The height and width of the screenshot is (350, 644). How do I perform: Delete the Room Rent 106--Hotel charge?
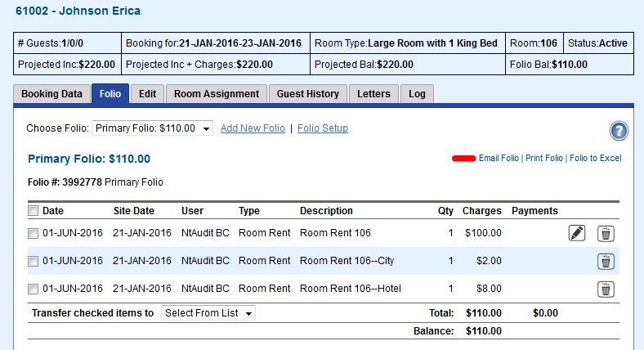pyautogui.click(x=606, y=289)
